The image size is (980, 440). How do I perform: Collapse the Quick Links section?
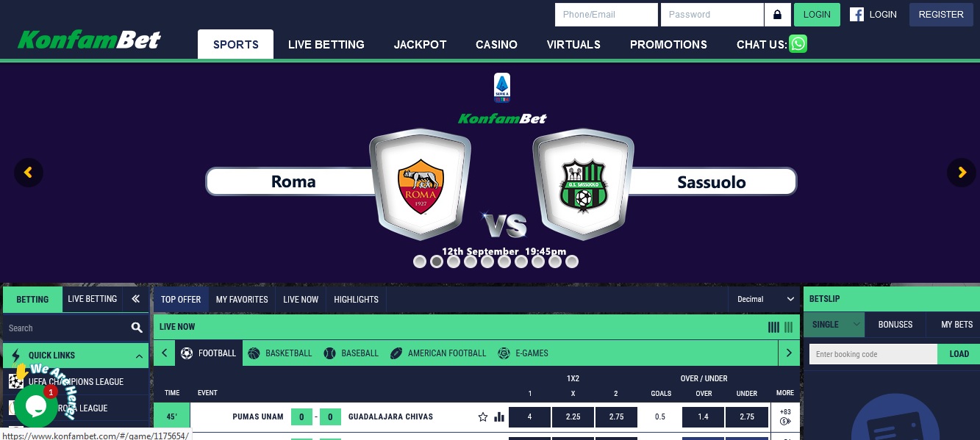[x=139, y=356]
